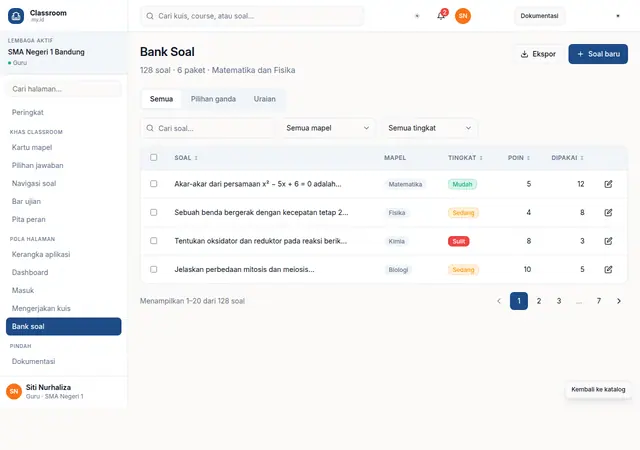Check the Sebuah benda bergerak row
The width and height of the screenshot is (640, 450).
pos(153,212)
